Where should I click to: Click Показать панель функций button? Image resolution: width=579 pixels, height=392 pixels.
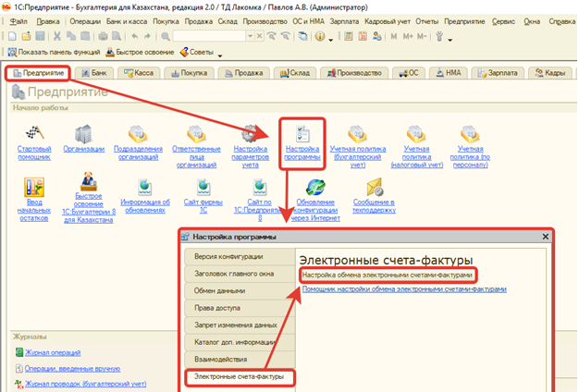tap(54, 52)
